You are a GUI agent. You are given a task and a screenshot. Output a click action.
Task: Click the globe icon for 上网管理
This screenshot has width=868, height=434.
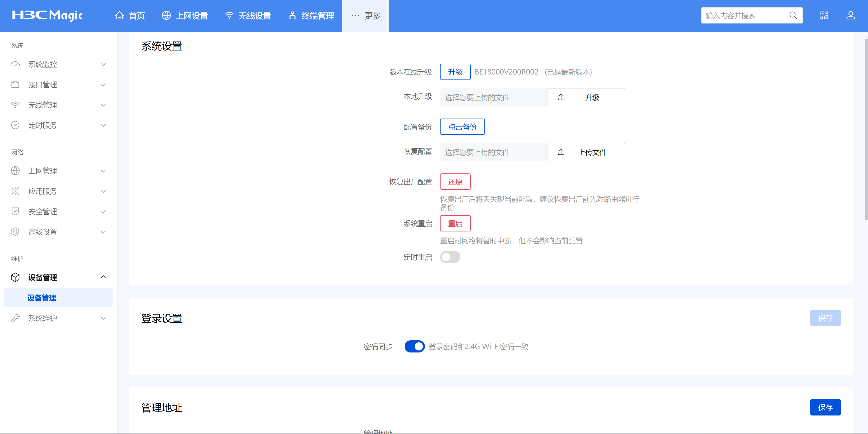click(15, 171)
